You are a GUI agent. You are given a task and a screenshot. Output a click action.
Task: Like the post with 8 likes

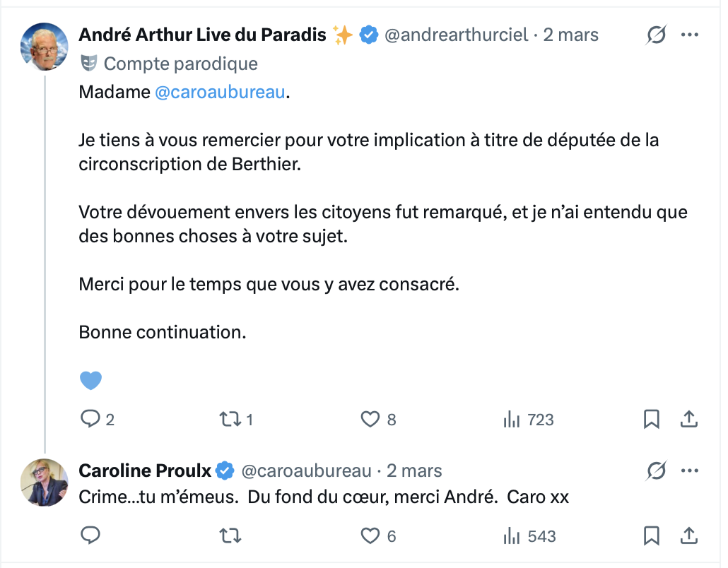[x=371, y=420]
